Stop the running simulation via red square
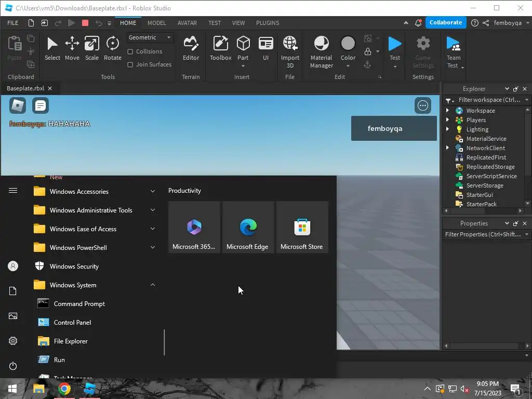The height and width of the screenshot is (399, 532). [x=85, y=23]
